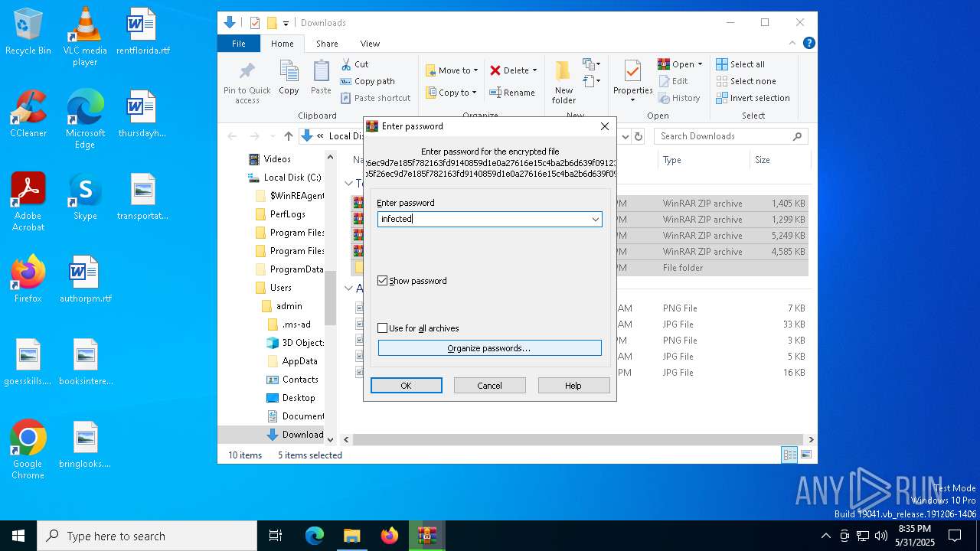Click Invert selection in ribbon
Image resolution: width=980 pixels, height=551 pixels.
(x=753, y=98)
